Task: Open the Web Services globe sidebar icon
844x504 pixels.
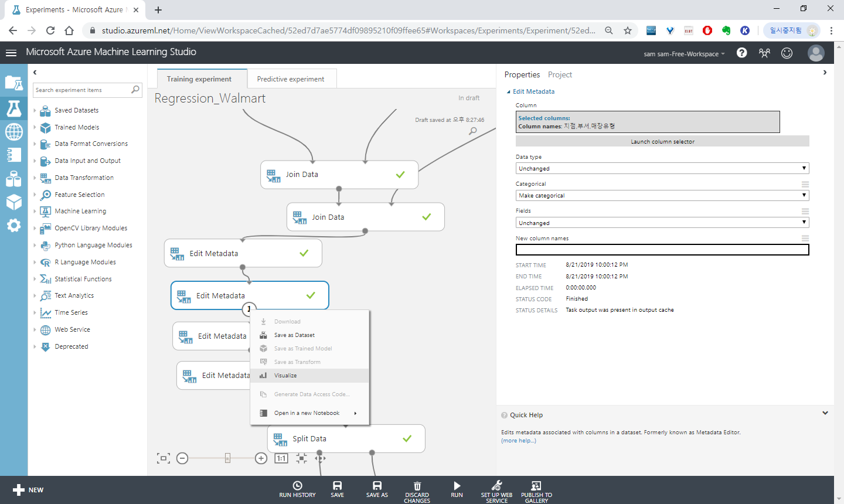Action: tap(14, 132)
